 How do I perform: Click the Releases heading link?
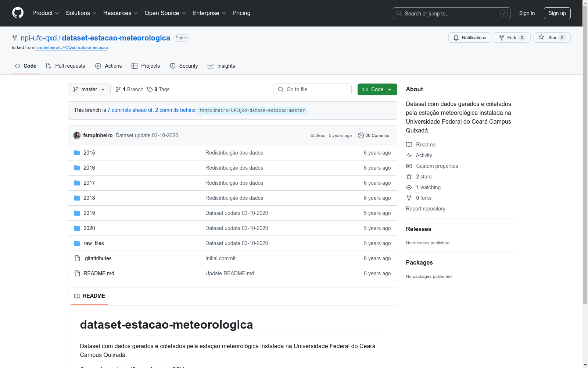click(x=419, y=229)
